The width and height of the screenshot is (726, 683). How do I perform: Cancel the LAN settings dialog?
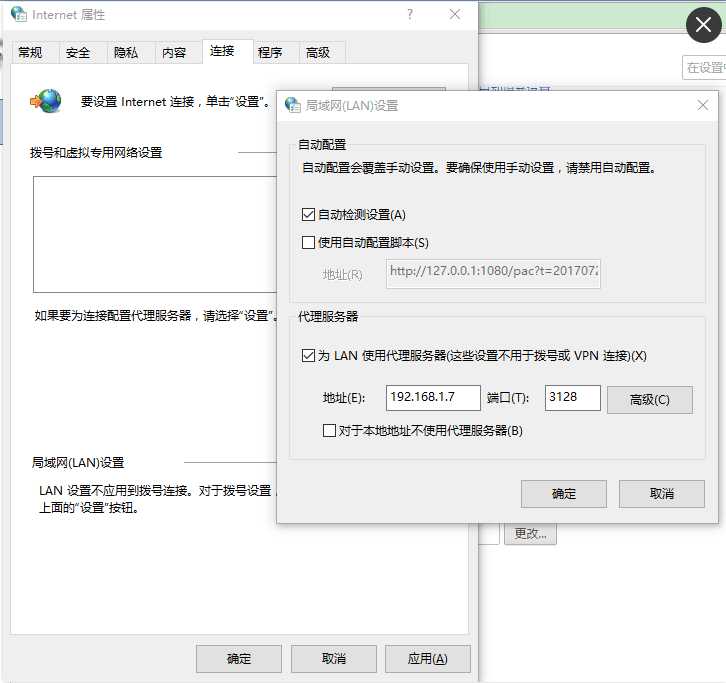(x=662, y=494)
